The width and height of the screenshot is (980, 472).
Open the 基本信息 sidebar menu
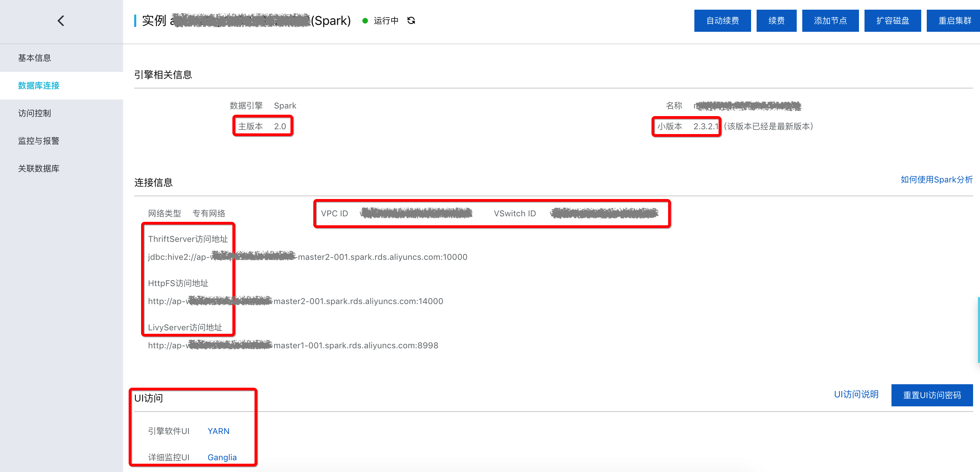[61, 58]
